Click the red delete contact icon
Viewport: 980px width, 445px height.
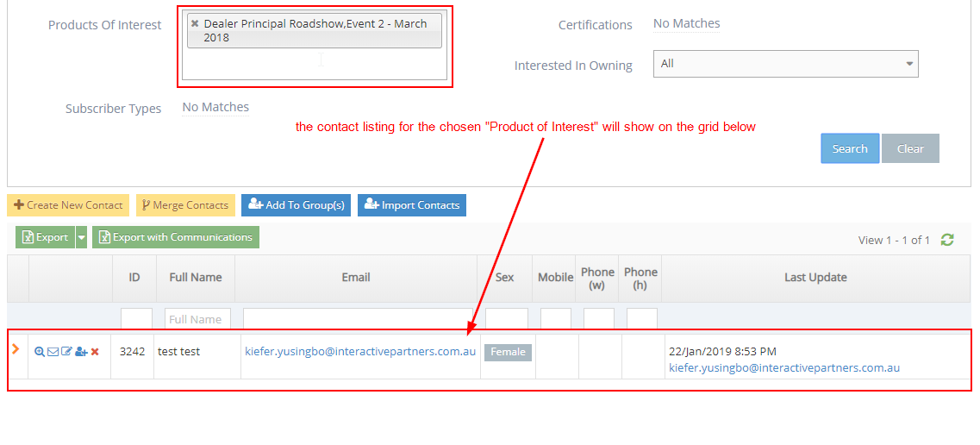tap(95, 352)
